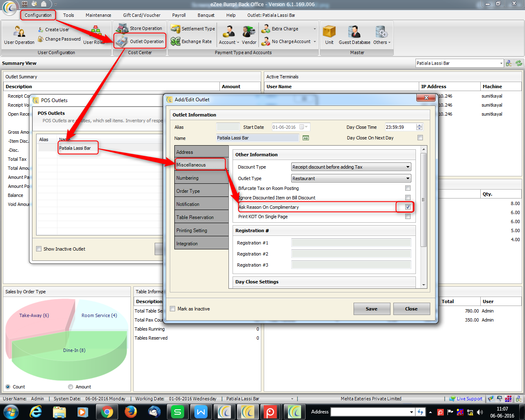Click the Windows Start button
This screenshot has height=420, width=525.
tap(11, 412)
